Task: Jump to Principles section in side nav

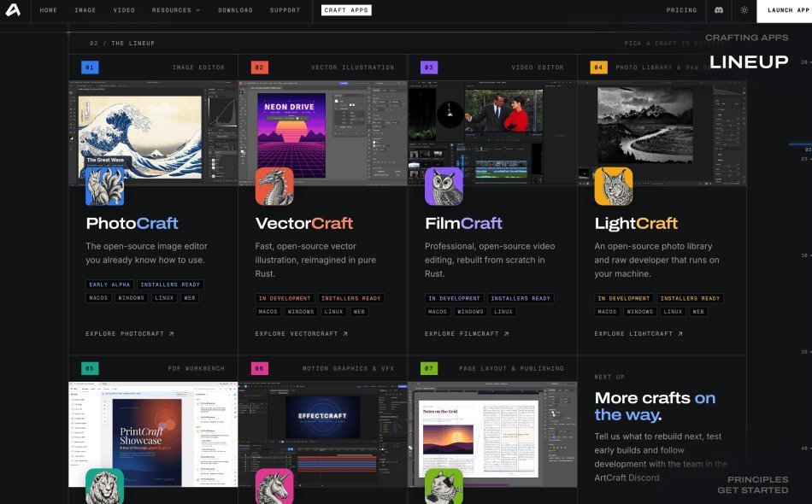Action: (x=757, y=480)
